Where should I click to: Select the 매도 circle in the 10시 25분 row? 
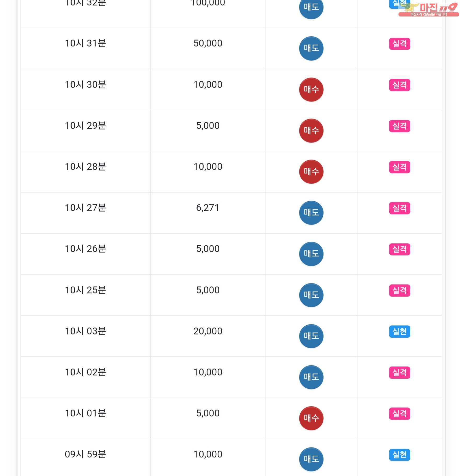point(311,295)
